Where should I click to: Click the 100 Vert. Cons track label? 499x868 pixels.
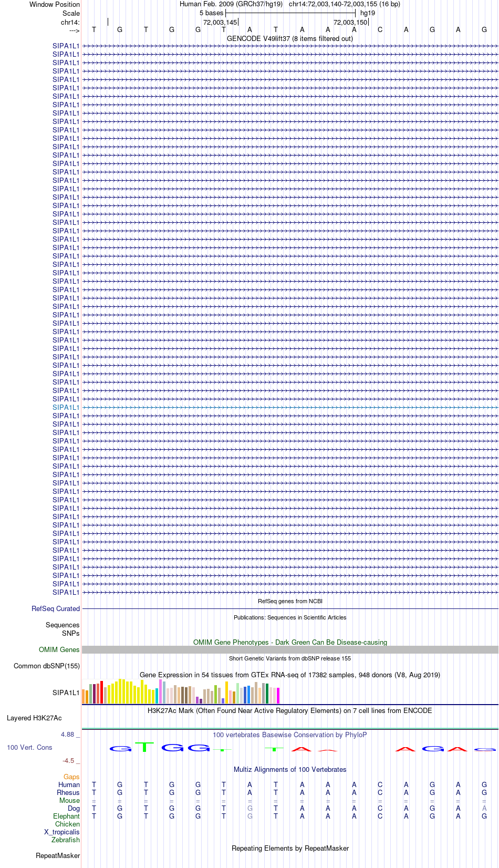click(29, 747)
